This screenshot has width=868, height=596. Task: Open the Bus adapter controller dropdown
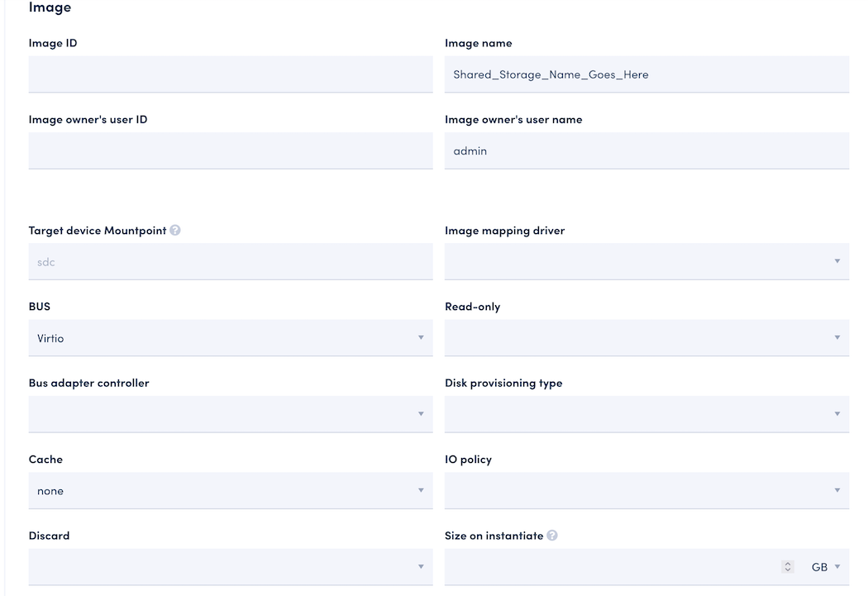point(230,414)
